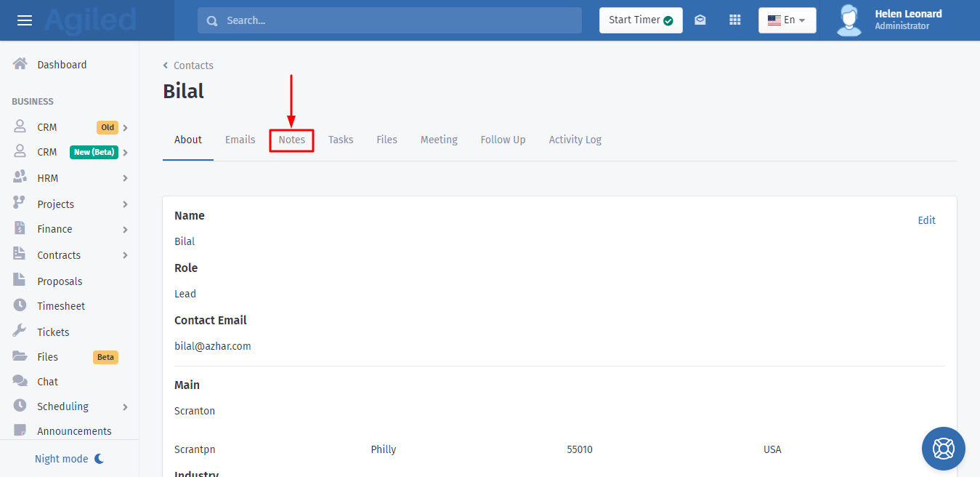This screenshot has width=980, height=477.
Task: Switch to the Notes tab
Action: (291, 140)
